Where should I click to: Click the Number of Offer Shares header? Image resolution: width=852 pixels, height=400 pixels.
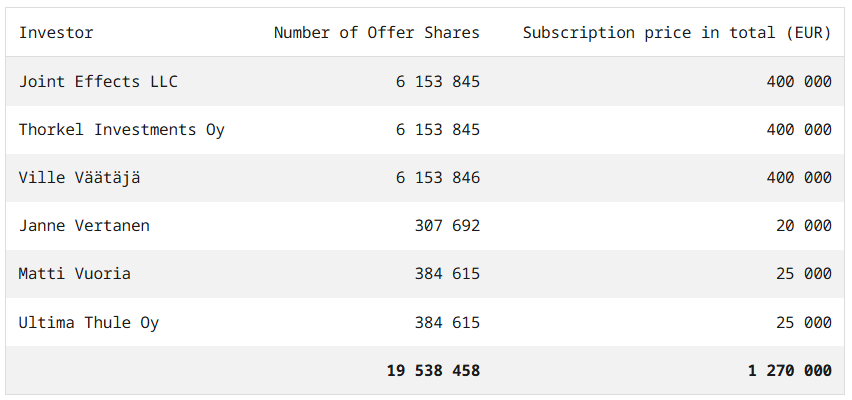point(376,33)
